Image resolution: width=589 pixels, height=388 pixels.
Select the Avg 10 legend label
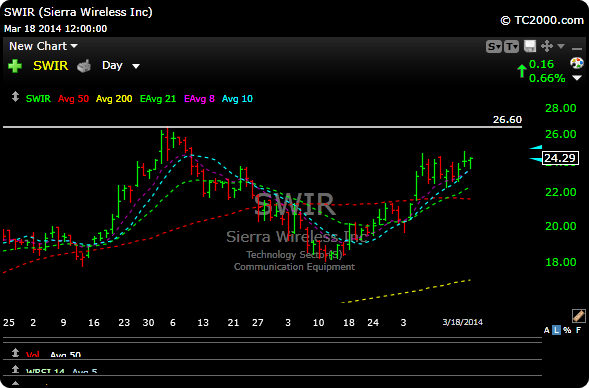click(237, 99)
